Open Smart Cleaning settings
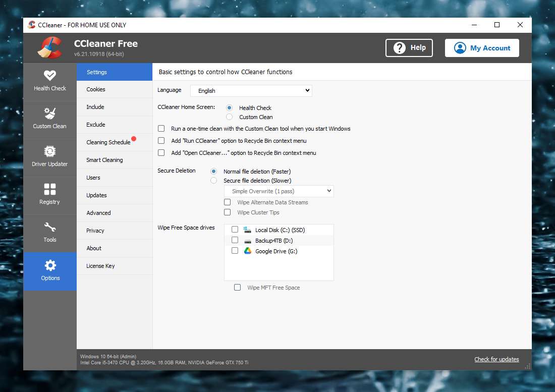The width and height of the screenshot is (555, 392). tap(115, 160)
